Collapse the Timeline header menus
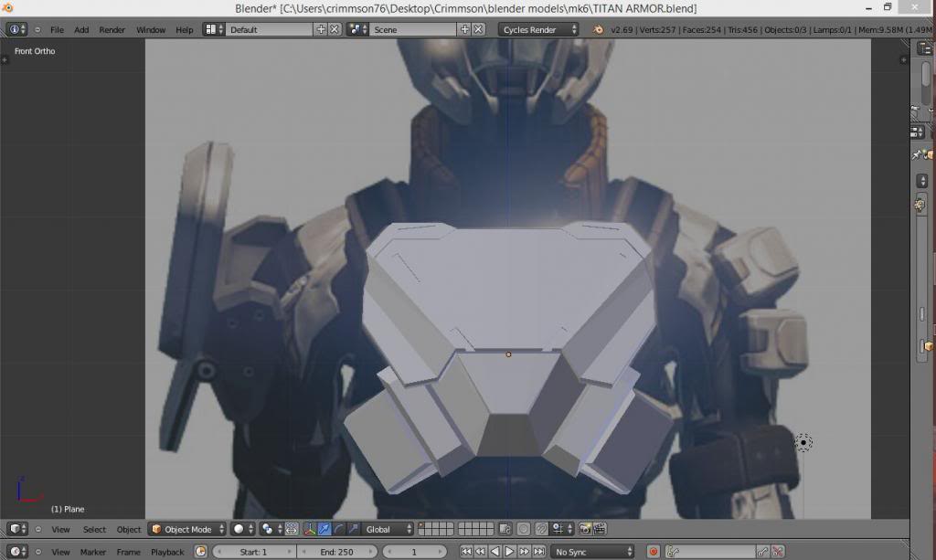The image size is (936, 560). point(38,552)
